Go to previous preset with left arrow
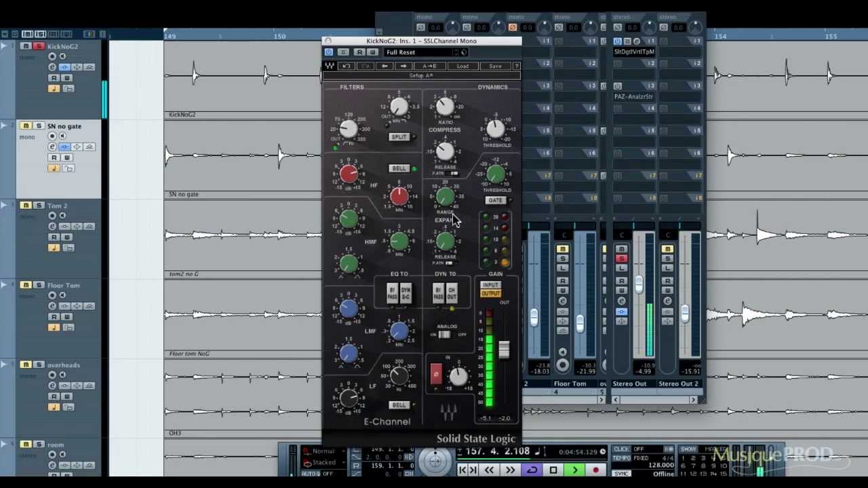 (x=384, y=66)
